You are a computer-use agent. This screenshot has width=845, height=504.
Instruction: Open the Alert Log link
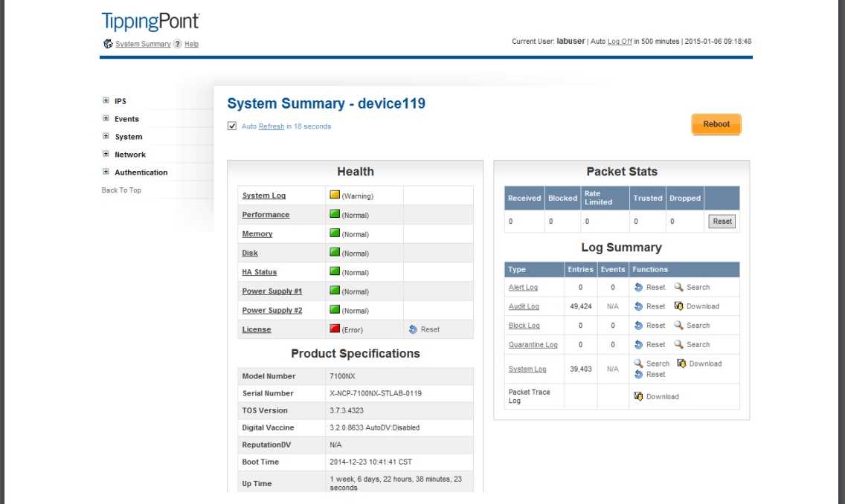(x=523, y=288)
